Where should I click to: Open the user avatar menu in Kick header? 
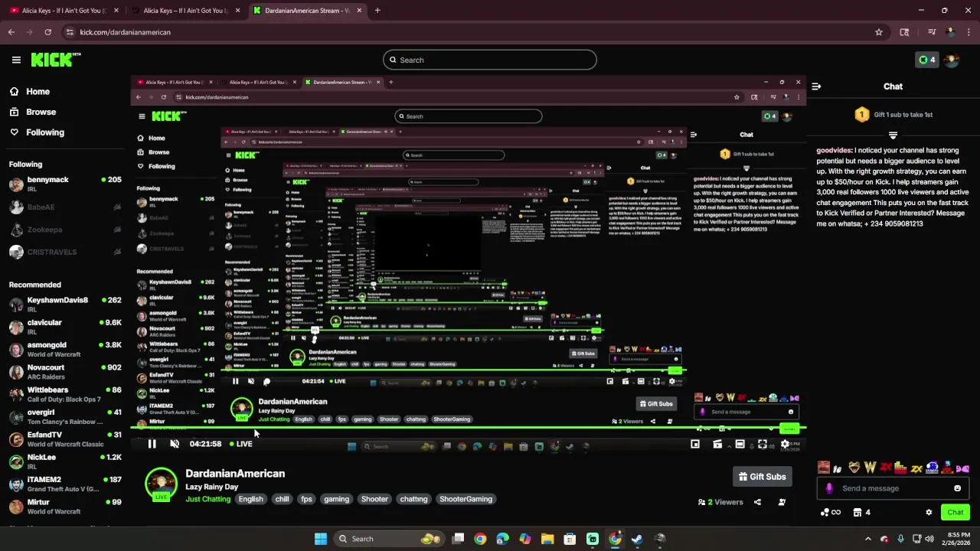click(x=952, y=60)
